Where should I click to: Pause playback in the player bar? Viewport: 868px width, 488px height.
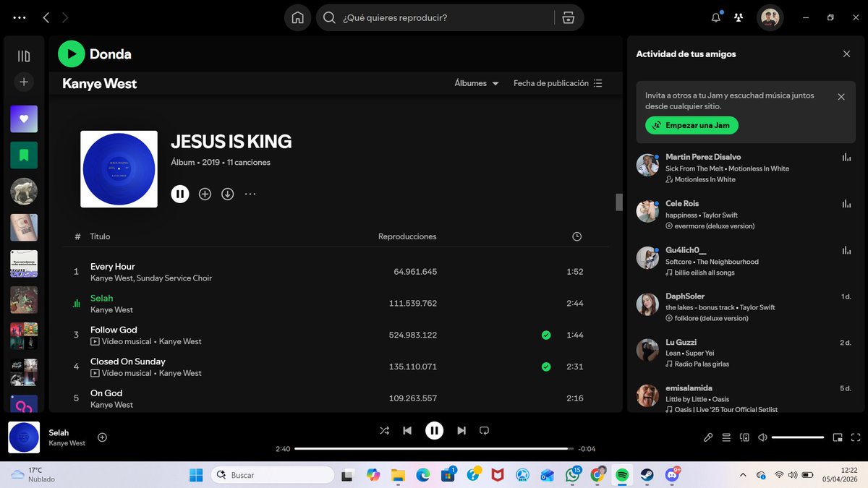tap(434, 431)
